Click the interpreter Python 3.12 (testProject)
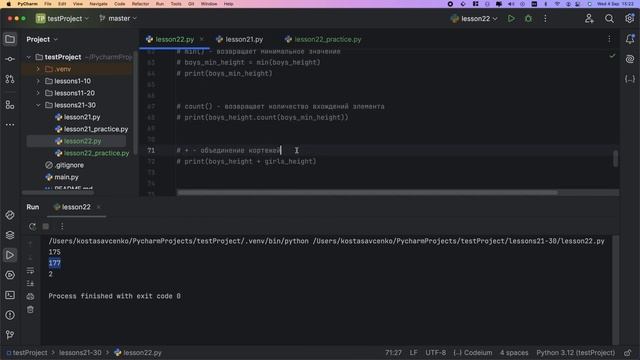 pos(576,353)
